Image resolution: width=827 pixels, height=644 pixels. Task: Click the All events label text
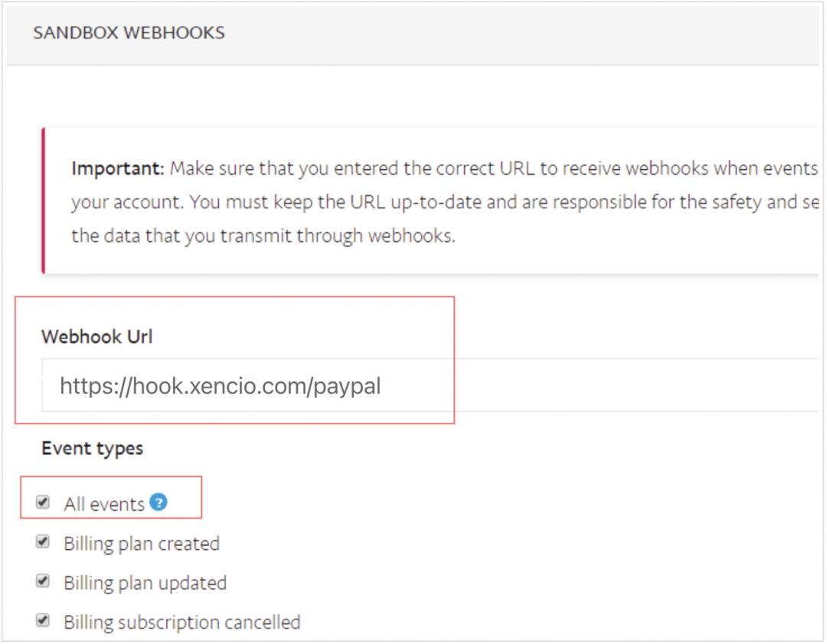coord(104,504)
